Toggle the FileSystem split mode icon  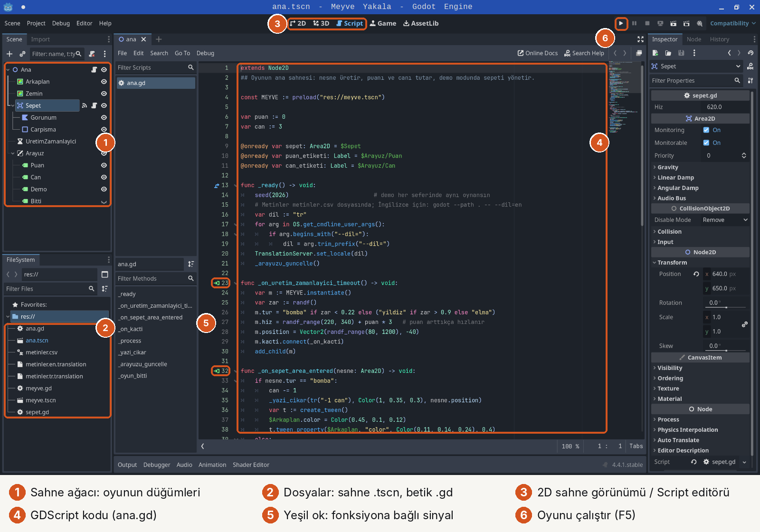pos(105,275)
